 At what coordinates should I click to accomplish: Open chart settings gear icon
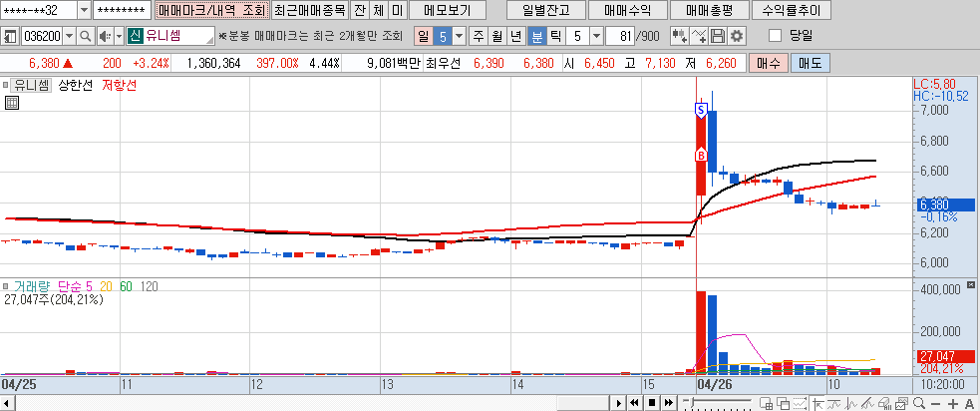pos(736,37)
